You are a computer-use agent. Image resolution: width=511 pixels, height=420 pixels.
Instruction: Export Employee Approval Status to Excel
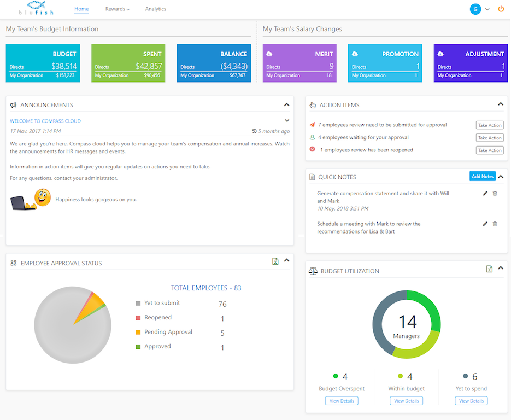[x=275, y=261]
